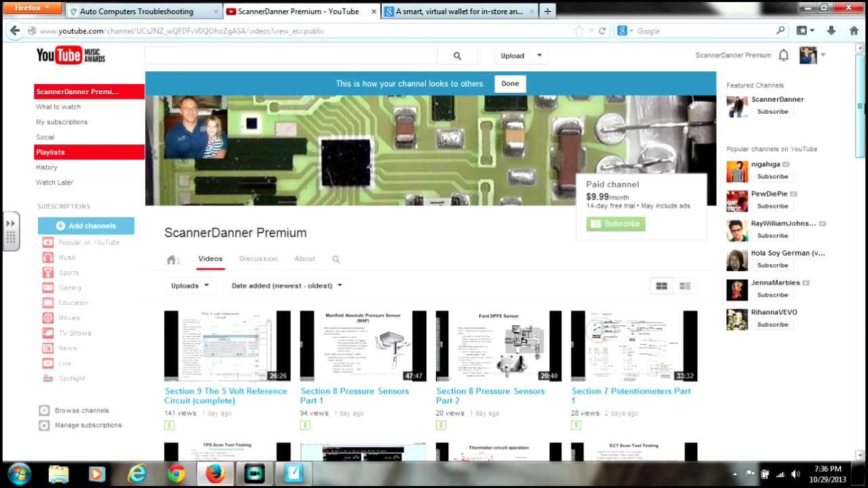Click the channel home icon tab
This screenshot has width=868, height=488.
click(172, 259)
